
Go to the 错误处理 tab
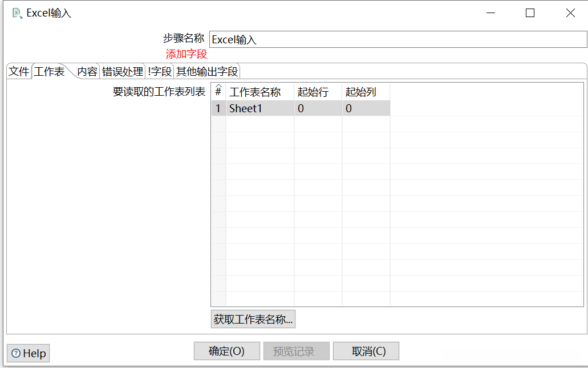coord(123,71)
